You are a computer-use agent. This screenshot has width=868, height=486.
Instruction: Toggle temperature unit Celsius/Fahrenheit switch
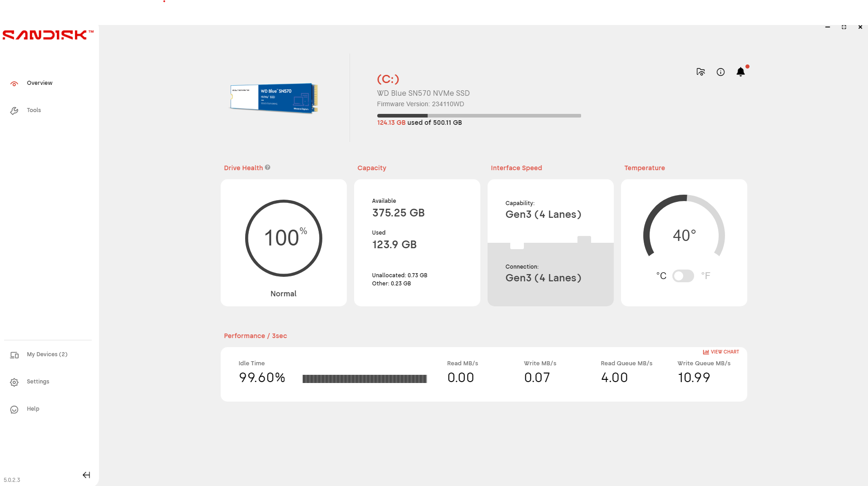coord(683,276)
